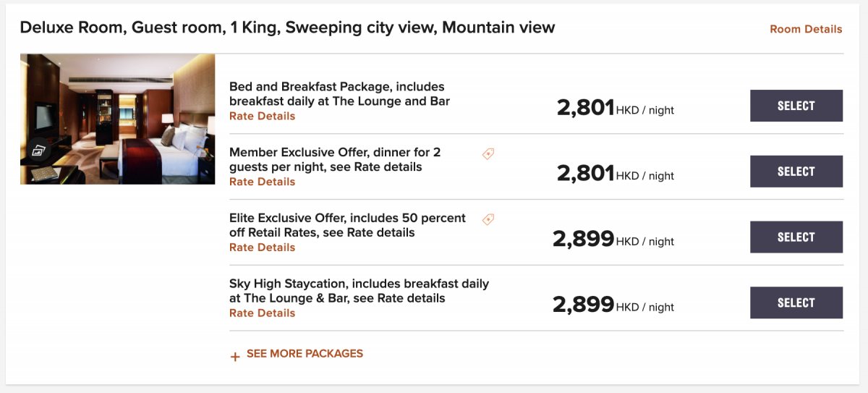Open Rate Details for Sky High Staycation
This screenshot has width=868, height=393.
pos(262,313)
